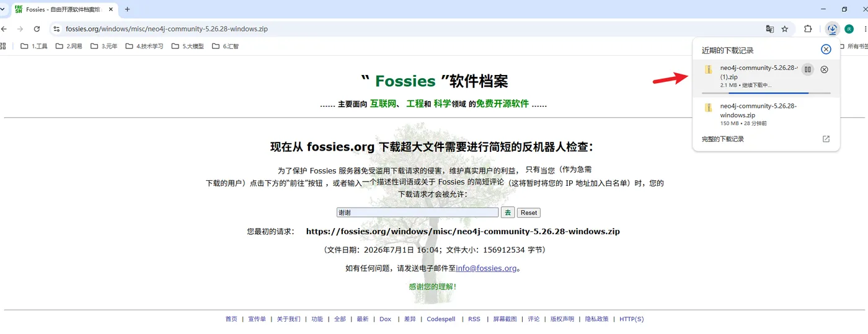
Task: Select the Fossies browser tab
Action: point(65,9)
